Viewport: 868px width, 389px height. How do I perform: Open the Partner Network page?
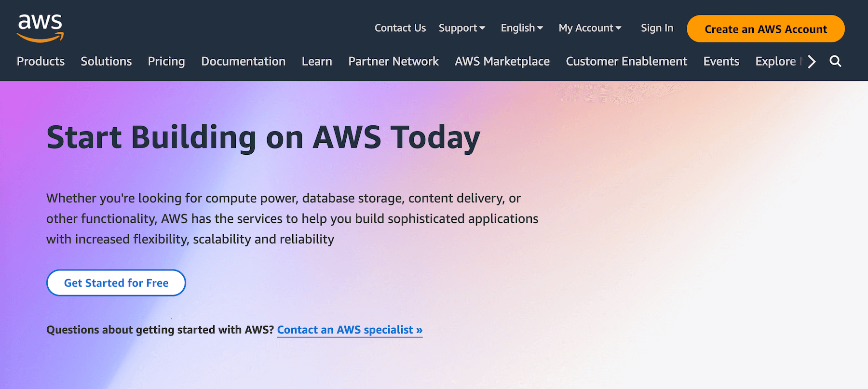(x=393, y=62)
